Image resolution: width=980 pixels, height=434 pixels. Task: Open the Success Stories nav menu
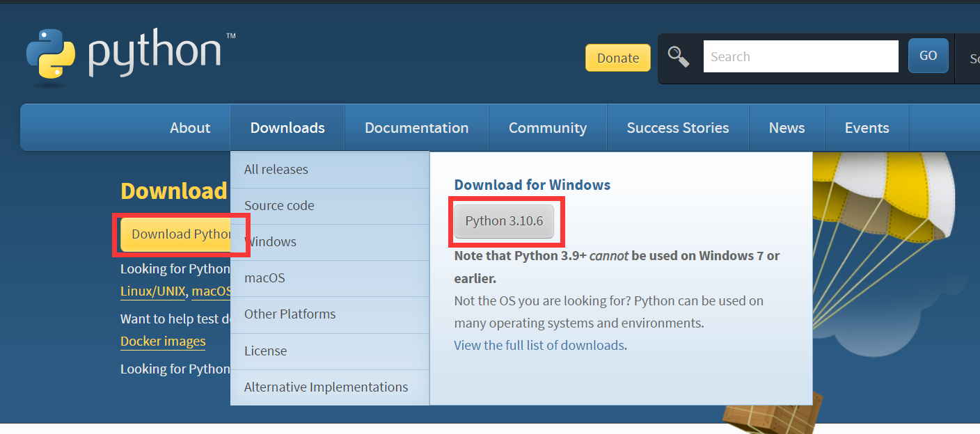pos(678,128)
